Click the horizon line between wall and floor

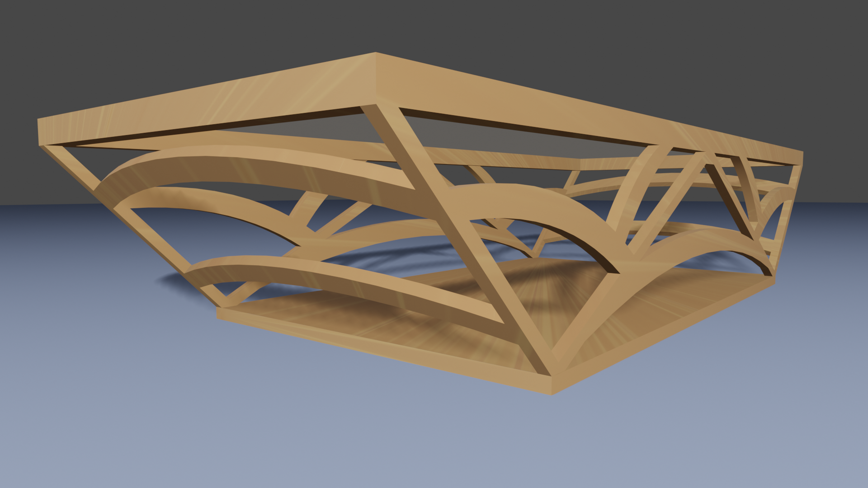click(45, 205)
